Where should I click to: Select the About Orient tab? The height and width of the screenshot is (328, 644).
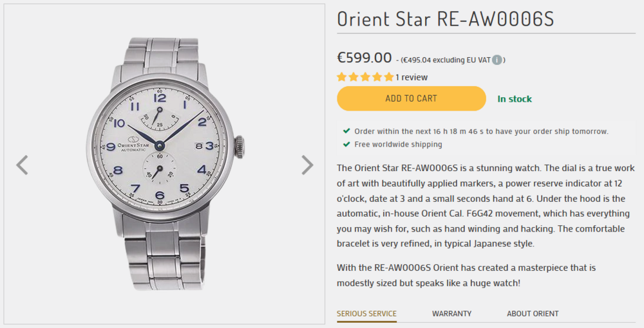(x=533, y=314)
